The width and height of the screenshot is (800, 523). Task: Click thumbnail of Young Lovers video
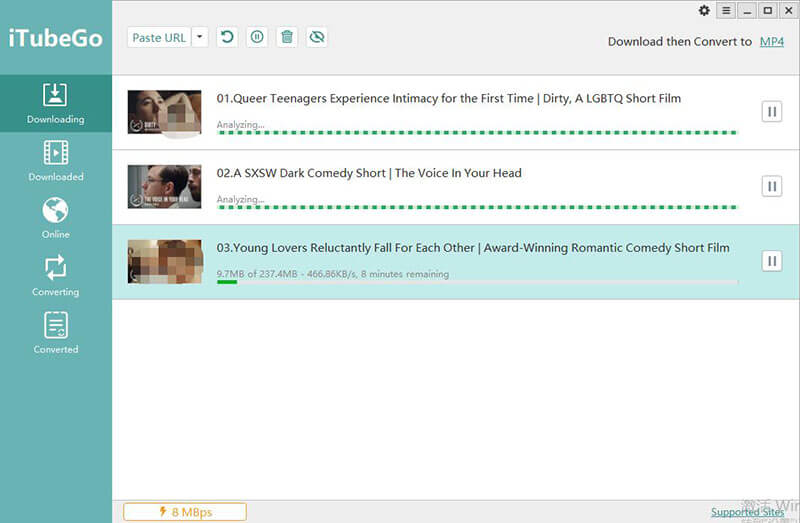164,261
